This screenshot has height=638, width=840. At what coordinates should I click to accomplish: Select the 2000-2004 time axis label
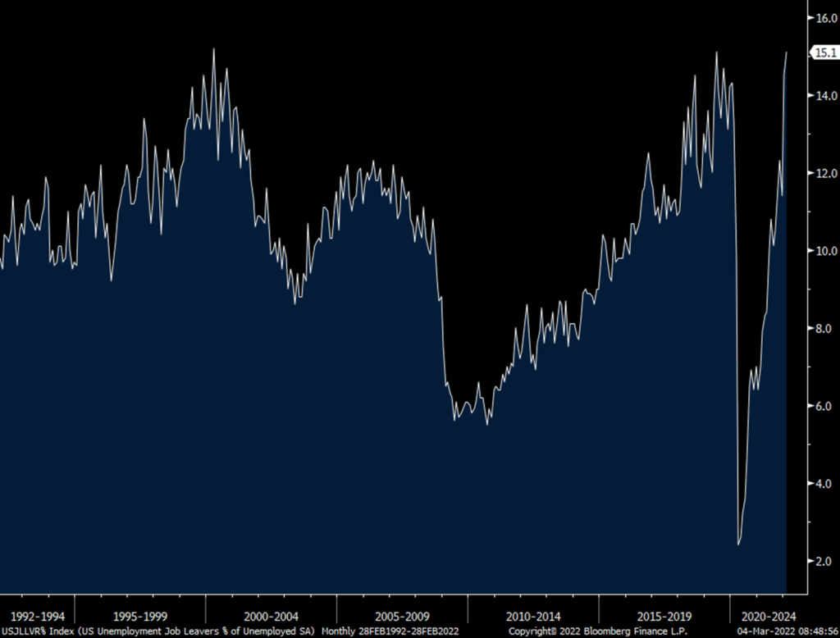coord(271,617)
